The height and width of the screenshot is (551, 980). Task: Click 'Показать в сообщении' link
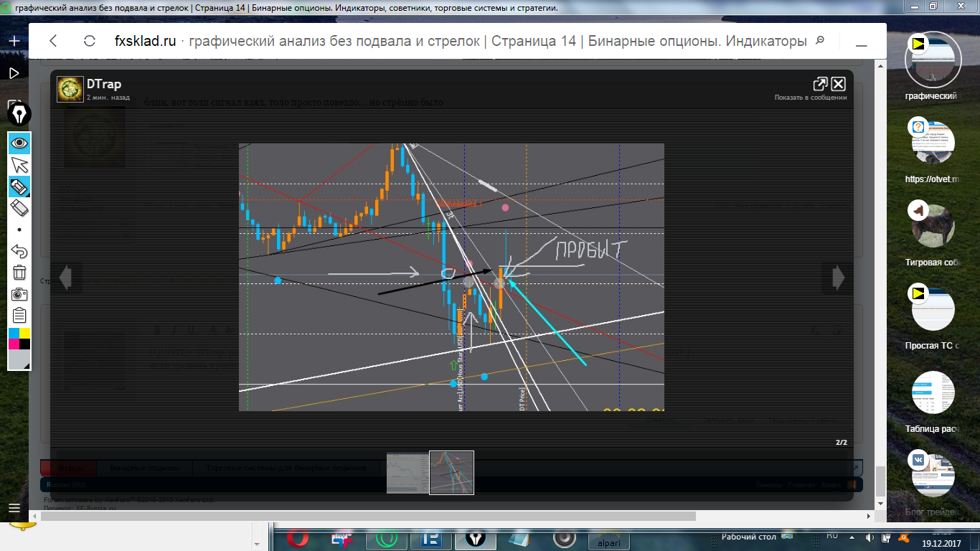811,98
